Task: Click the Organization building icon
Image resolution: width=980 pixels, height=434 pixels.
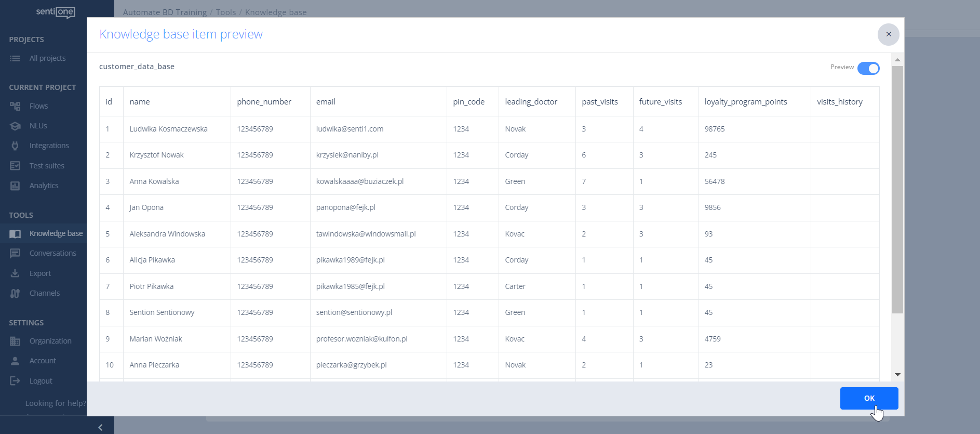Action: (x=15, y=341)
